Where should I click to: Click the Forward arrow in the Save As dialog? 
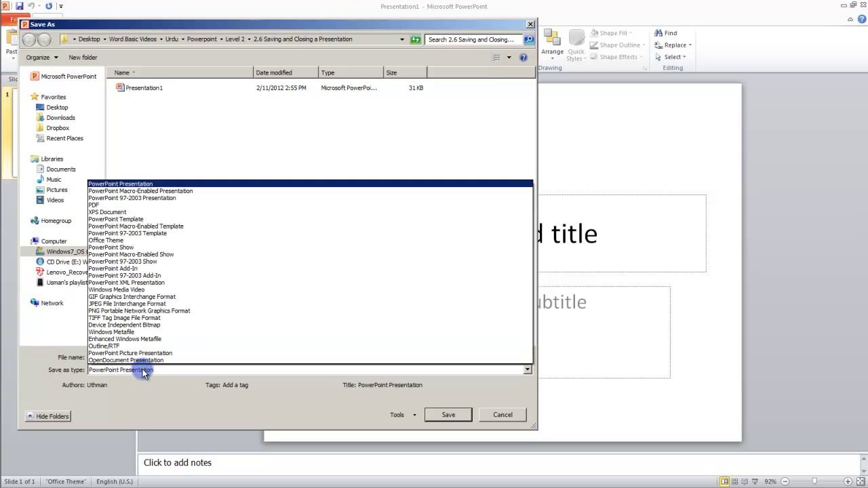click(x=44, y=39)
